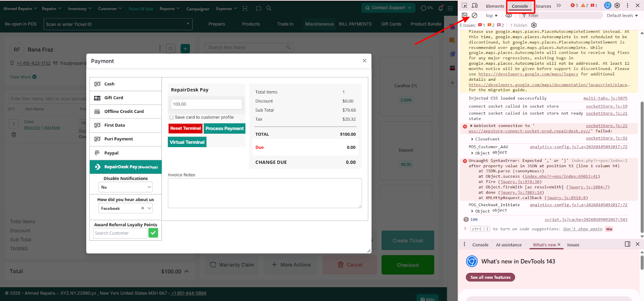Click the Search Customer referral field
The height and width of the screenshot is (301, 644).
point(120,233)
